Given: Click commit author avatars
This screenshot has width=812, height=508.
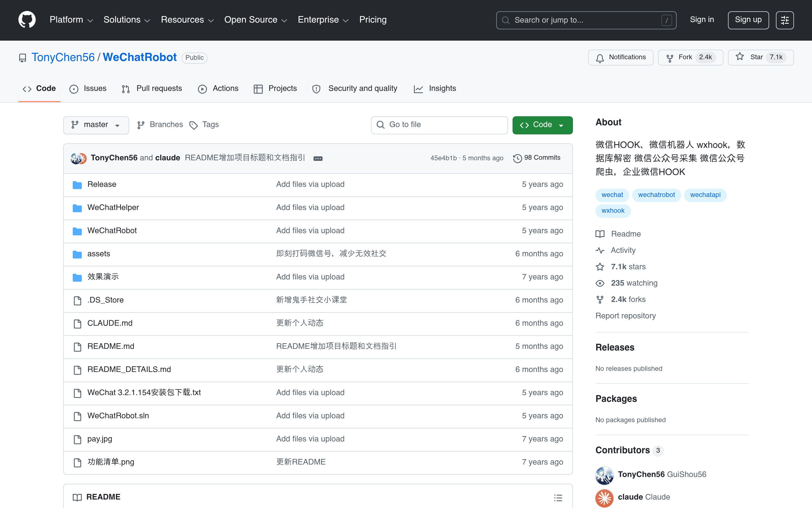Looking at the screenshot, I should pyautogui.click(x=79, y=158).
